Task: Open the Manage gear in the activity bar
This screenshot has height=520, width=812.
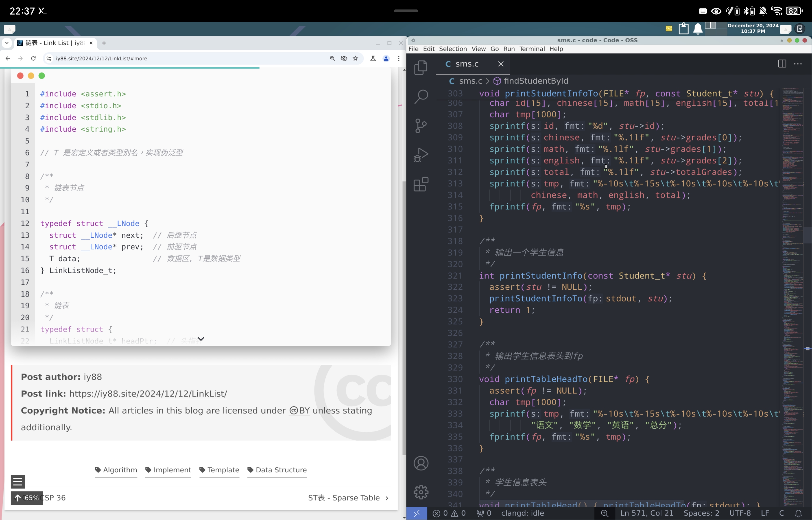Action: (421, 492)
